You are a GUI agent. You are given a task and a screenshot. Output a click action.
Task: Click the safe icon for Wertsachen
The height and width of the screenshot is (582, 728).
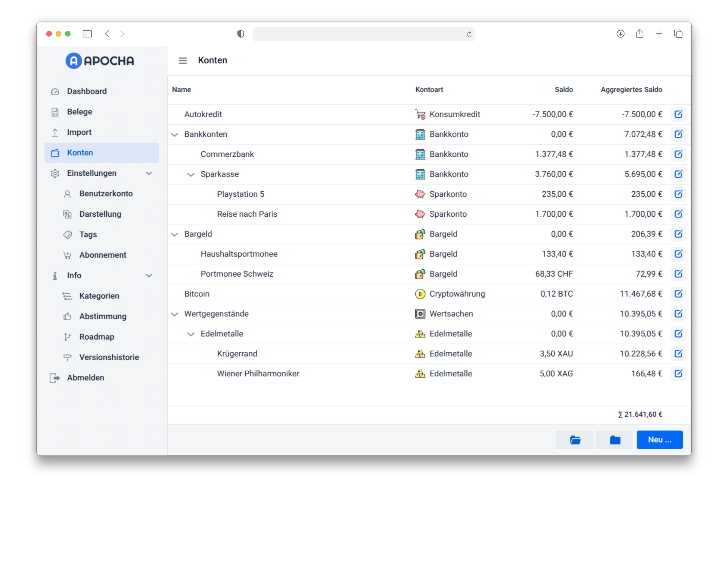tap(420, 314)
